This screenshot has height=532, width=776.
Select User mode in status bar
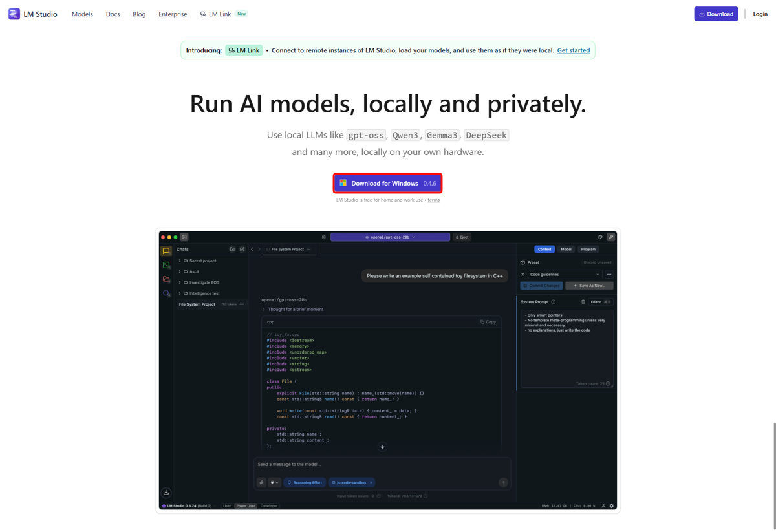(227, 506)
